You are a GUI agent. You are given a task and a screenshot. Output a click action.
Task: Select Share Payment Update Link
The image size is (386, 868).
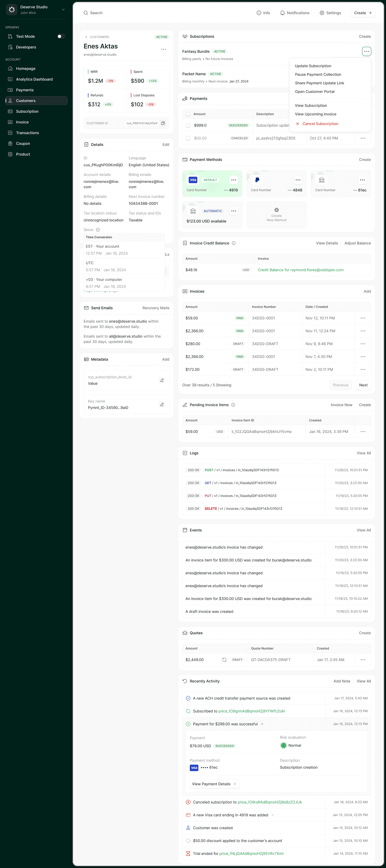(x=319, y=83)
